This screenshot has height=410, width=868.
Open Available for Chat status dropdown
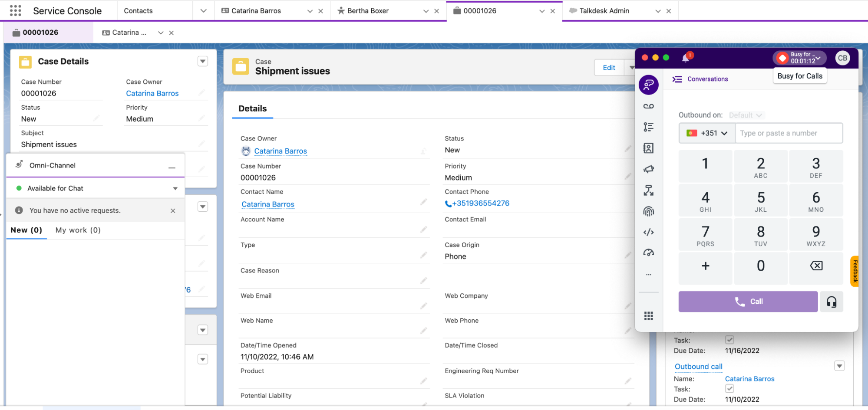coord(175,188)
